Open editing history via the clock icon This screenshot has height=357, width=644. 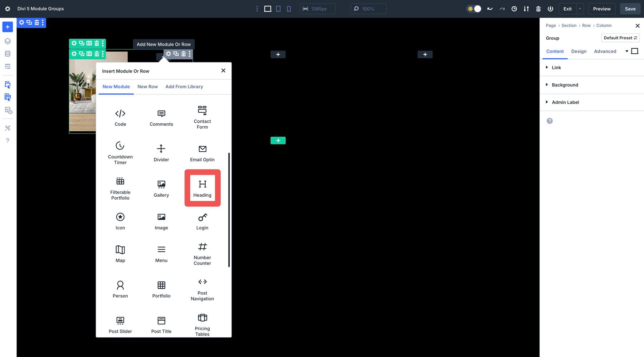pyautogui.click(x=514, y=9)
